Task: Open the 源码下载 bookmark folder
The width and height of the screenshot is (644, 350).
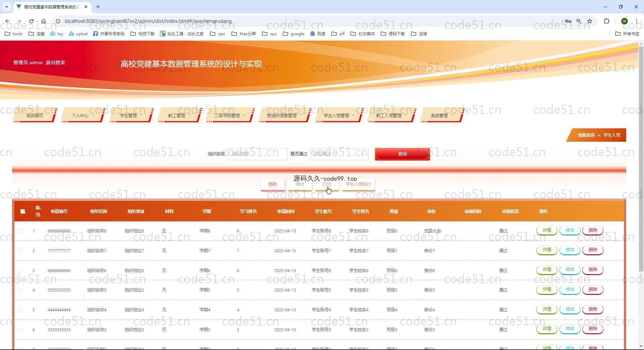Action: (x=393, y=34)
